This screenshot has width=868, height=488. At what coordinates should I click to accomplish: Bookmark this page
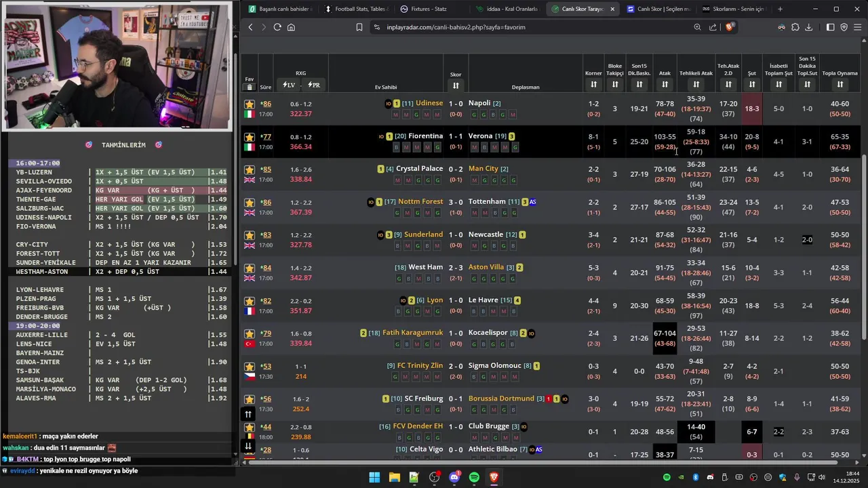[x=359, y=27]
